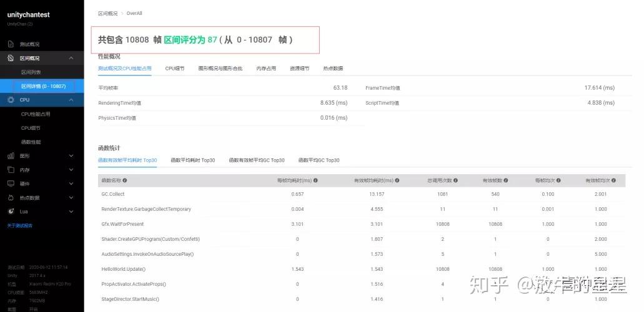Screen dimensions: 644x312
Task: Select 函数有效帧平均GC Top30 tab
Action: pos(257,160)
